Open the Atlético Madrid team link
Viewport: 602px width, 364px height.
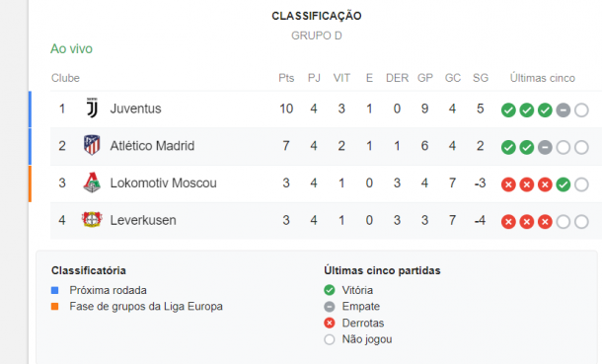tap(152, 146)
